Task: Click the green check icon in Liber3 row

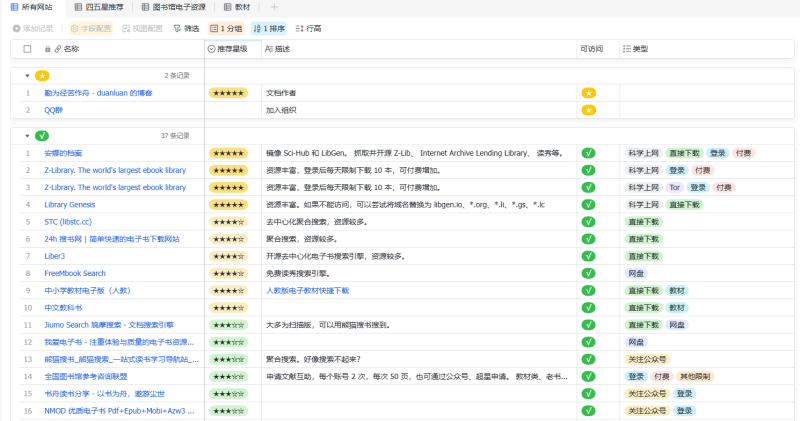Action: pyautogui.click(x=588, y=256)
